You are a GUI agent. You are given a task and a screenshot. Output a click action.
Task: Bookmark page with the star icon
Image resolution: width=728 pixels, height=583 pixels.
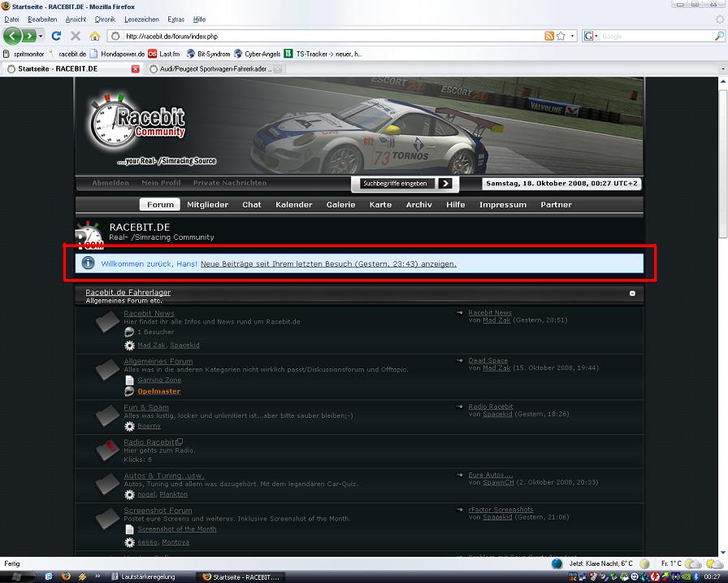coord(562,36)
